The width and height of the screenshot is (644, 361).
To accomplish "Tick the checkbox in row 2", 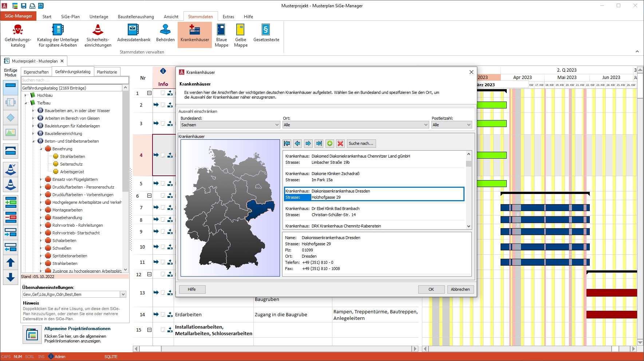I will click(163, 105).
